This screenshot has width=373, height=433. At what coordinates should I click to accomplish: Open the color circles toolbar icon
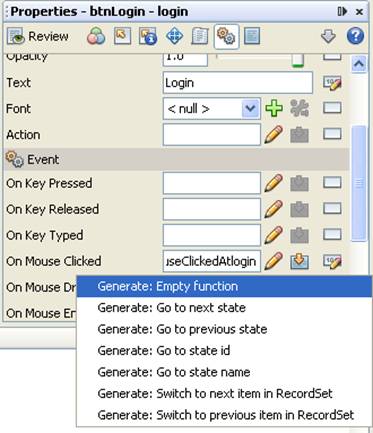point(96,36)
